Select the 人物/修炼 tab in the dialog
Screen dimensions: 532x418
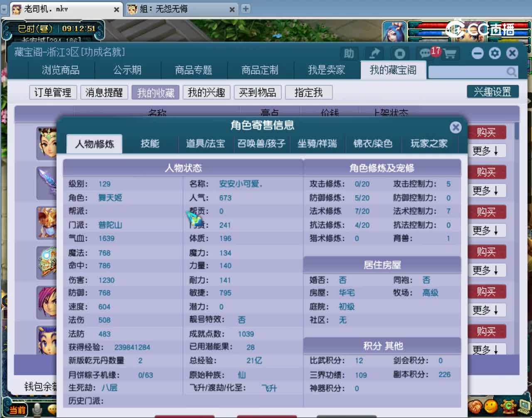click(94, 144)
